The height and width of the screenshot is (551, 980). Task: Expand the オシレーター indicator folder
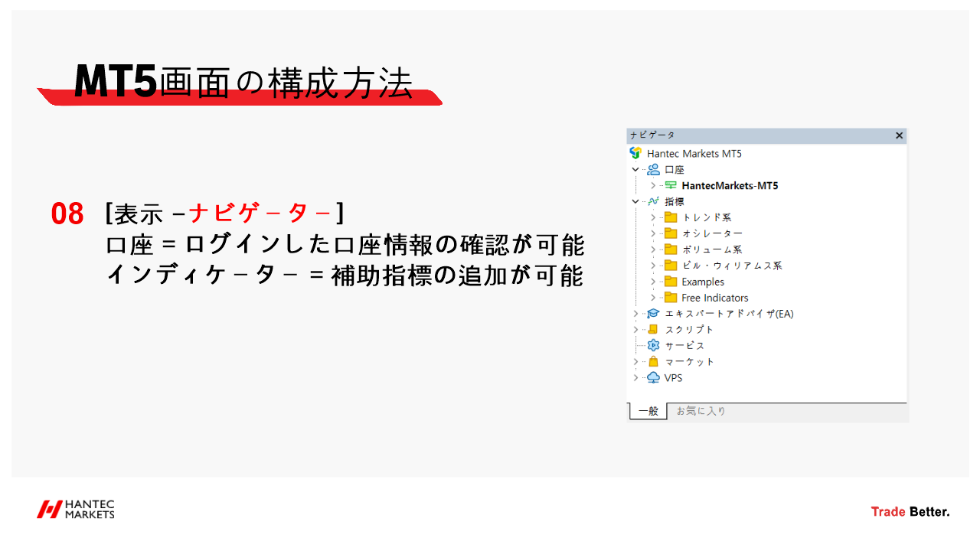tap(652, 233)
